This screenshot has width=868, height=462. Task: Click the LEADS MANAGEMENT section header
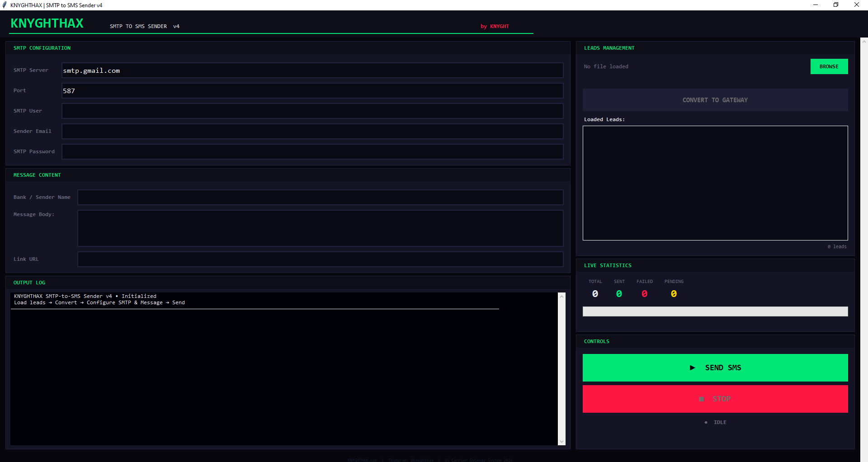(x=609, y=48)
